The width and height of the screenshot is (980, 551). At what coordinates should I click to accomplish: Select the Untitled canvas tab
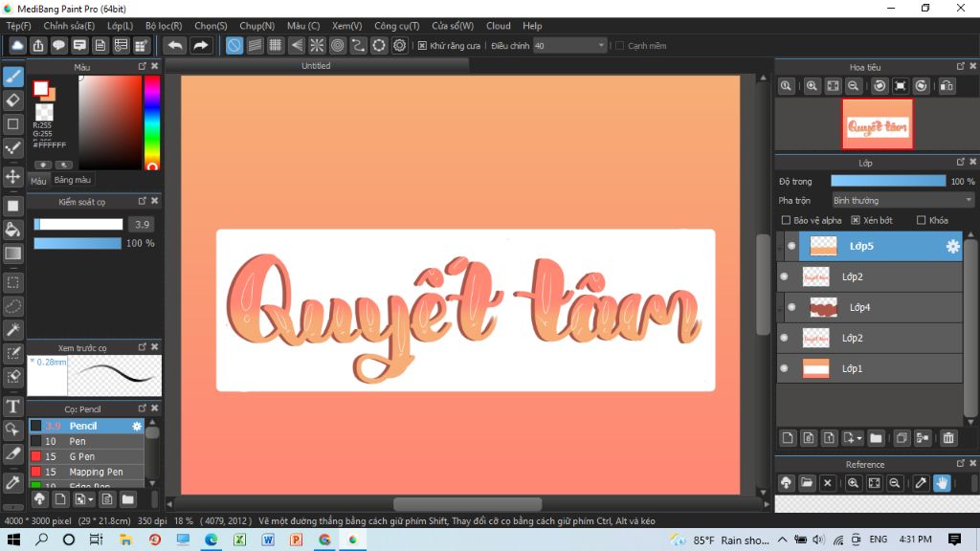point(316,66)
